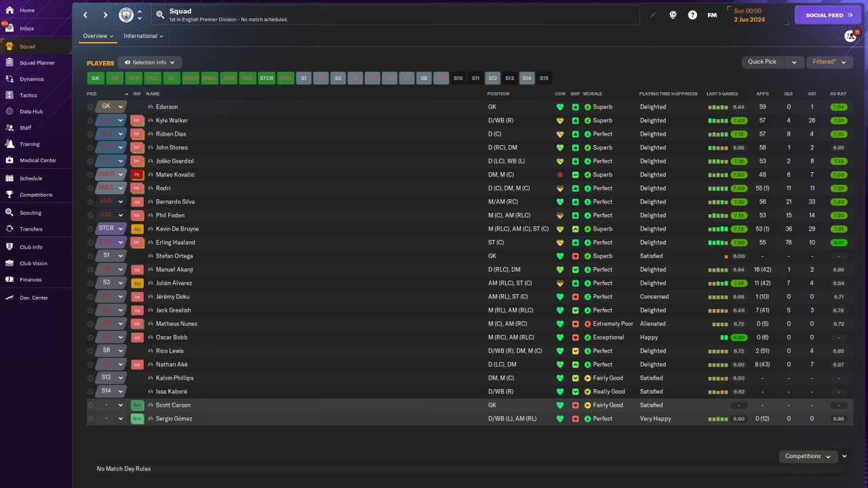
Task: Click the FM logo menu icon
Action: pos(712,15)
